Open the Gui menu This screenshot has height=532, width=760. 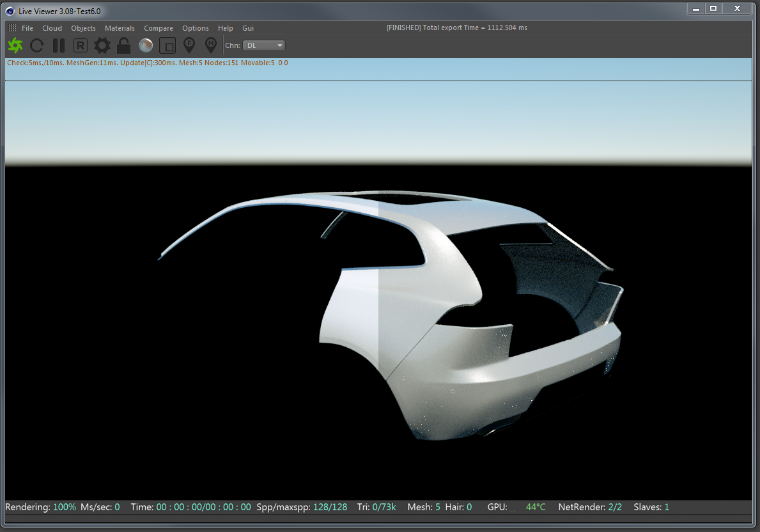pos(248,28)
